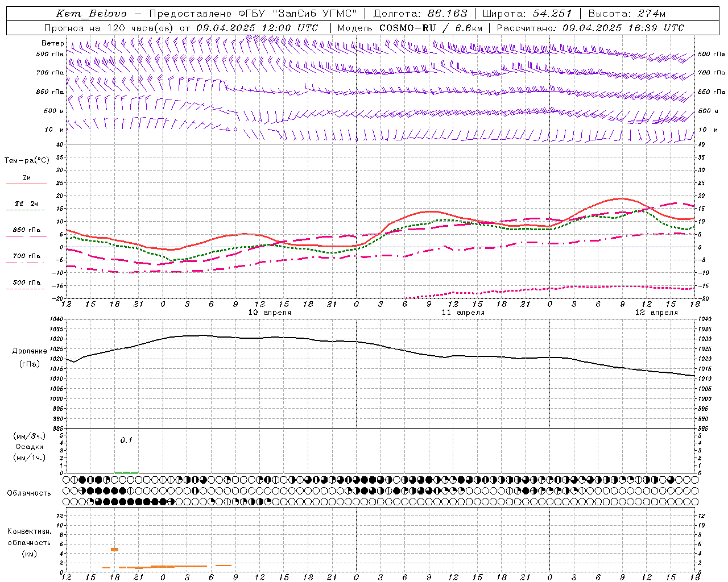Click the Осадки panel label
The height and width of the screenshot is (582, 728).
pos(30,447)
